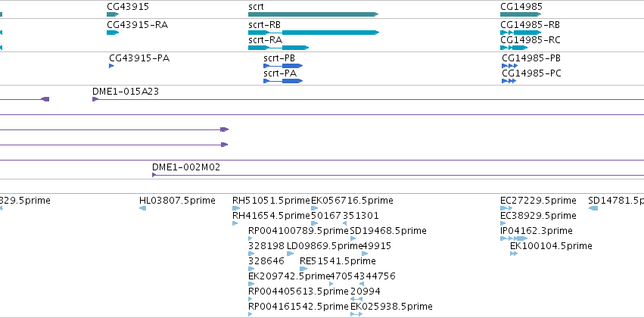Image resolution: width=644 pixels, height=318 pixels.
Task: Click the CG14985-PB protein arrows
Action: tap(510, 66)
